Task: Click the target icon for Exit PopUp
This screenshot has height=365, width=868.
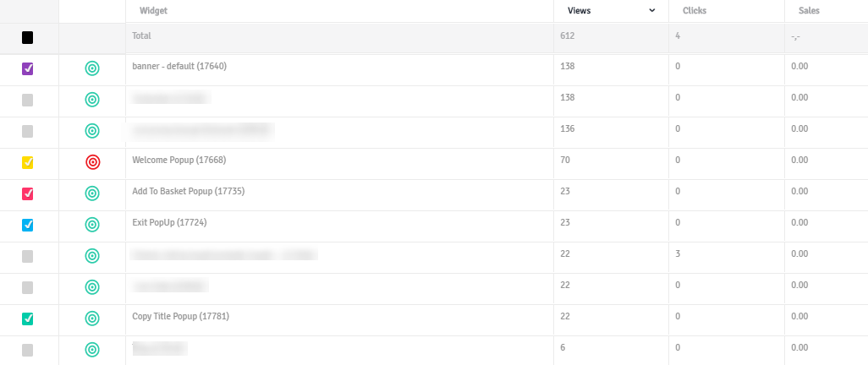Action: coord(92,225)
